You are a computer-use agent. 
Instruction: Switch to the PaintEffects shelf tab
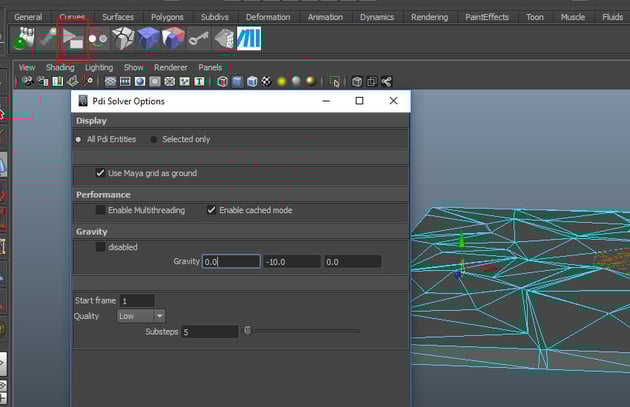487,17
